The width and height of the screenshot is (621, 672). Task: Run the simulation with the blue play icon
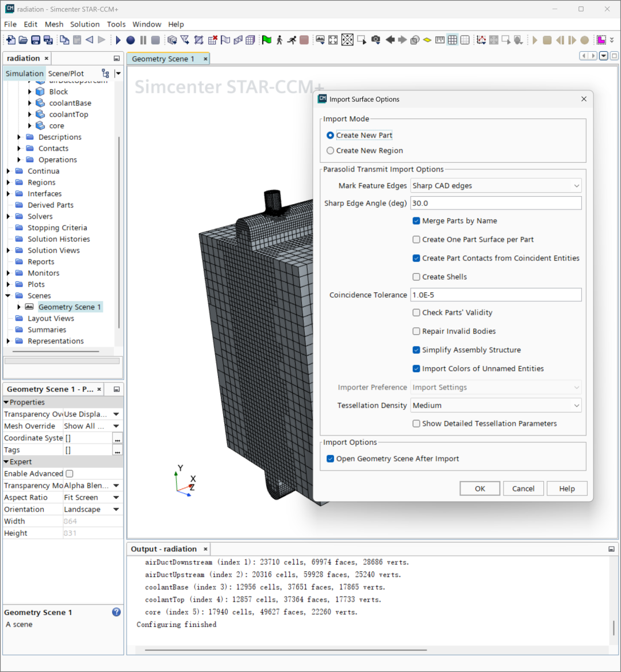click(x=118, y=40)
